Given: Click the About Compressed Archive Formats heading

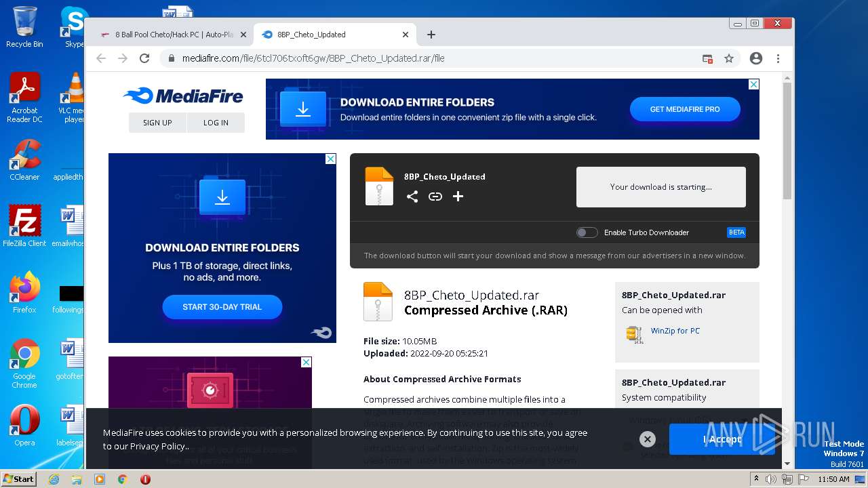Looking at the screenshot, I should (x=442, y=380).
